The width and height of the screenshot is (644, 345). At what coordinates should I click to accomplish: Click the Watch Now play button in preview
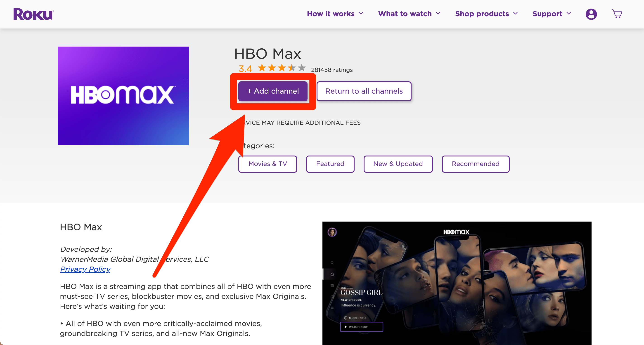(x=361, y=327)
